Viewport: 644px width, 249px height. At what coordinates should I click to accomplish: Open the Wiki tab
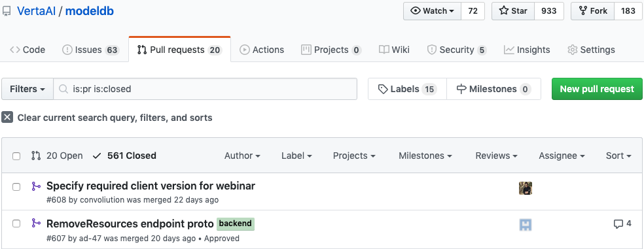394,50
